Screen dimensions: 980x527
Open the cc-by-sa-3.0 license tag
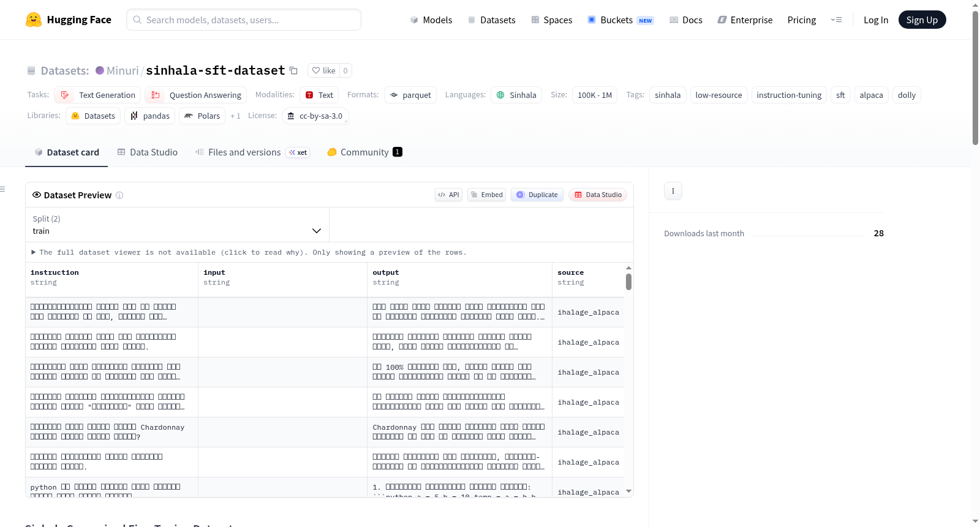click(x=315, y=116)
